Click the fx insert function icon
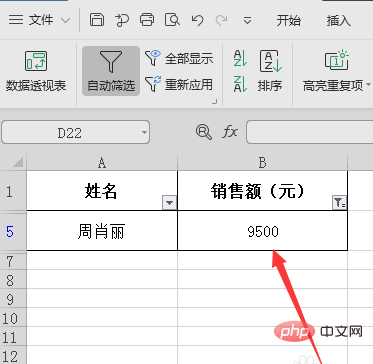The height and width of the screenshot is (364, 373). [x=230, y=132]
